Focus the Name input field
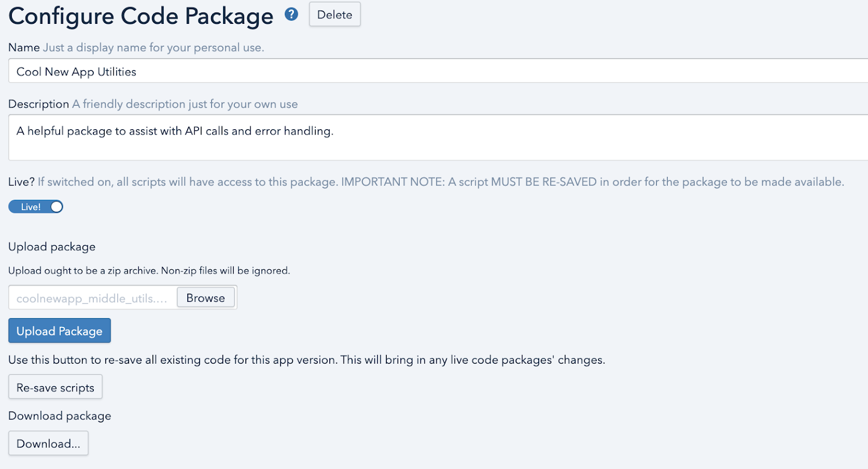868x469 pixels. 434,72
